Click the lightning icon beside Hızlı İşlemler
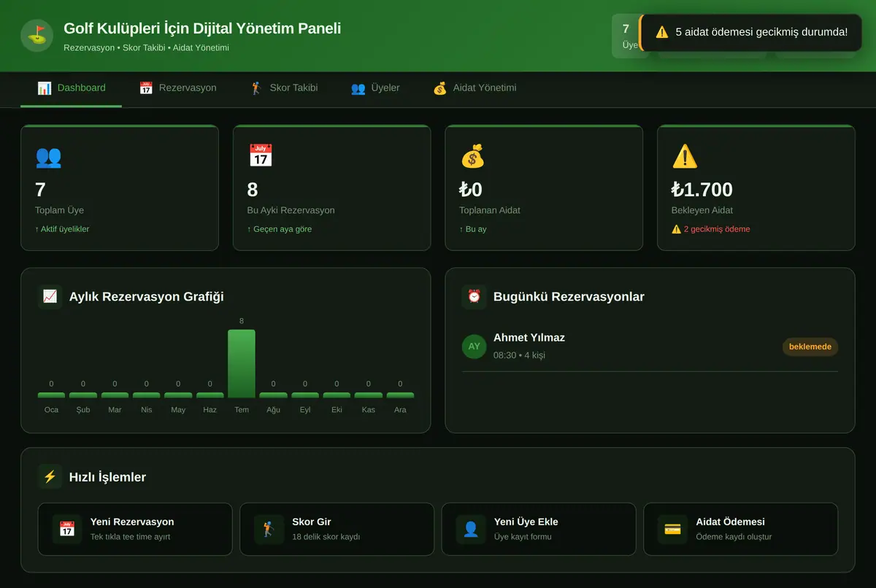This screenshot has height=588, width=876. (50, 477)
